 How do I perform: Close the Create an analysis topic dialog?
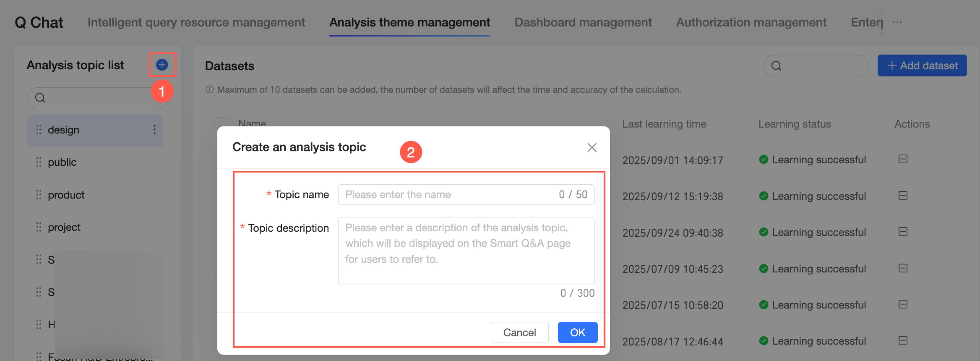coord(592,147)
